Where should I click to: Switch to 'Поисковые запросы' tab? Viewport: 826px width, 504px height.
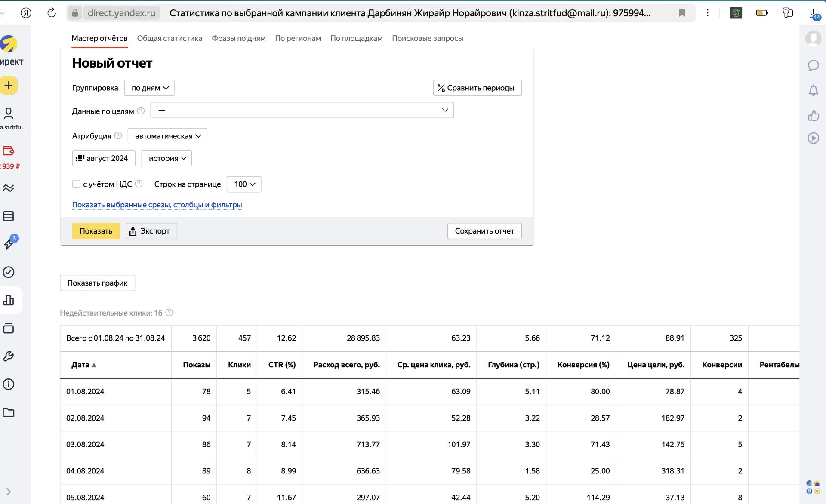click(427, 38)
